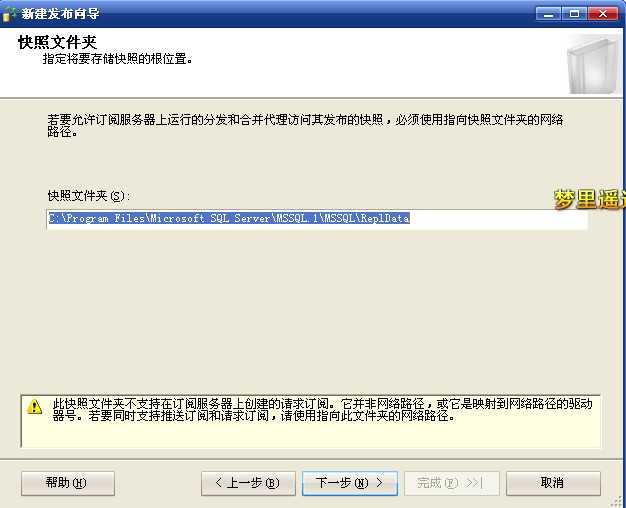
Task: Cancel the wizard with 取消 button
Action: click(x=553, y=483)
